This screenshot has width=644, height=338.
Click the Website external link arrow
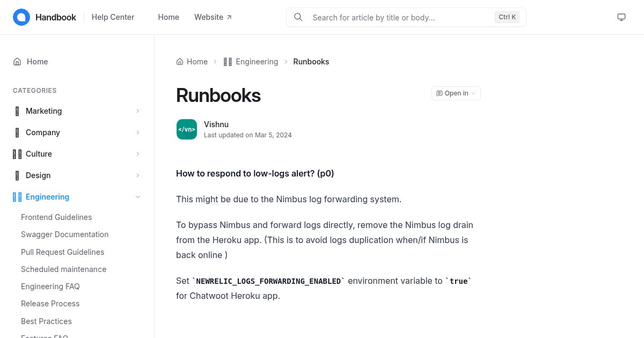(229, 17)
